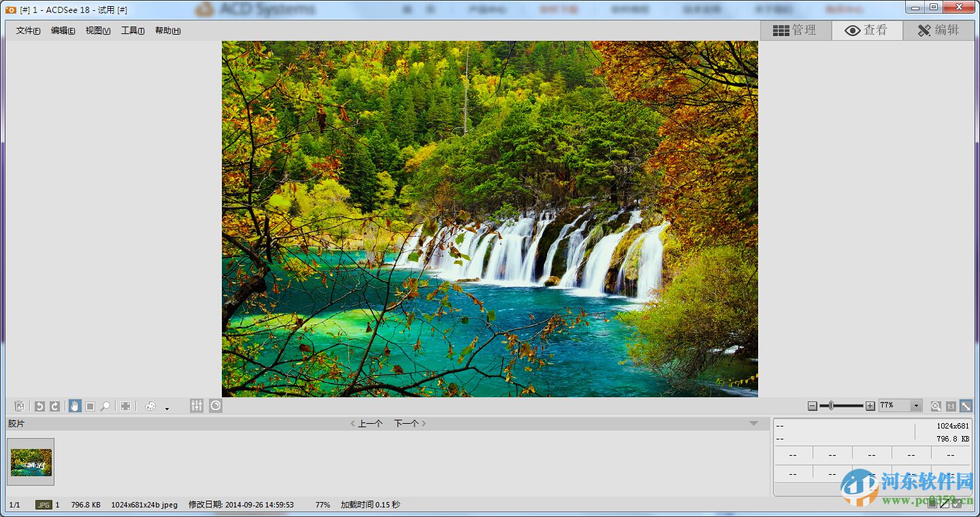Open the external editor palette icon
Image resolution: width=980 pixels, height=517 pixels.
point(150,406)
